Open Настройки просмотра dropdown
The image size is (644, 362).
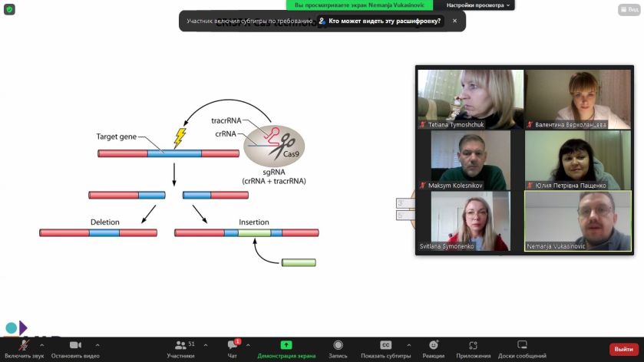pyautogui.click(x=477, y=5)
